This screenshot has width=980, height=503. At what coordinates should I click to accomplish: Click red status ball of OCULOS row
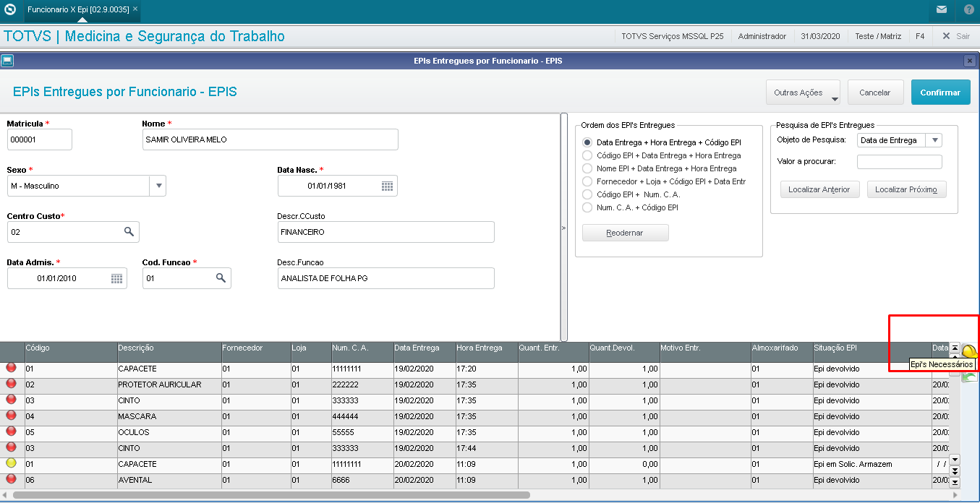(x=11, y=431)
